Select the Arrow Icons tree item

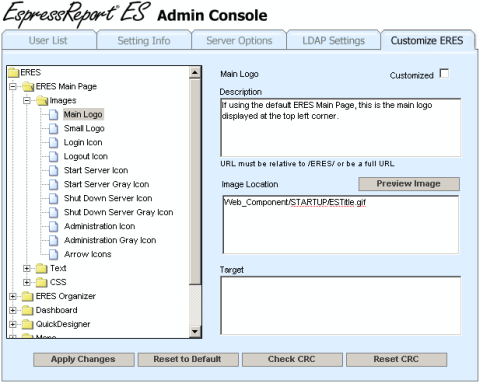pyautogui.click(x=88, y=255)
